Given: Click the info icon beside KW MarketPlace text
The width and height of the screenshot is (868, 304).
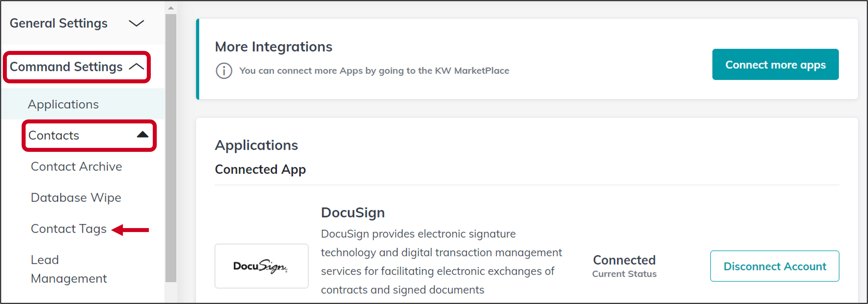Looking at the screenshot, I should click(x=224, y=71).
